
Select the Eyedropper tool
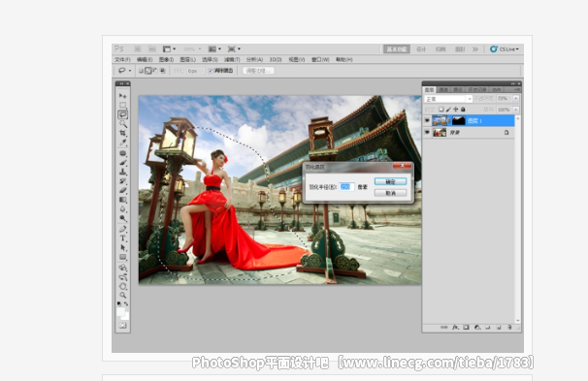(x=122, y=143)
